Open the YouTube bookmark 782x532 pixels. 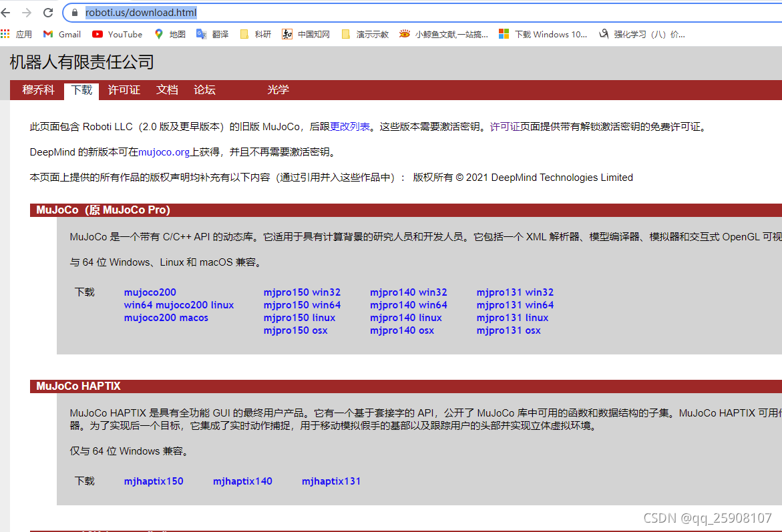(117, 34)
